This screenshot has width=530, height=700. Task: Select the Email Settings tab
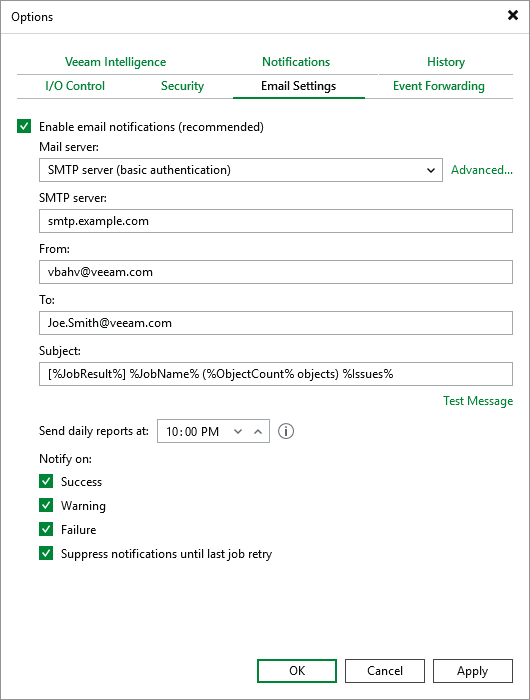pos(298,86)
